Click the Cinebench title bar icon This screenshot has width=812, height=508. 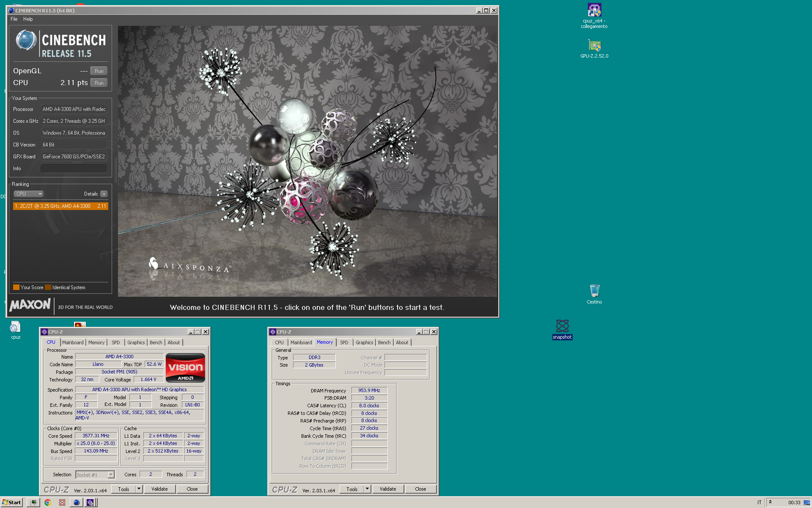[x=11, y=10]
